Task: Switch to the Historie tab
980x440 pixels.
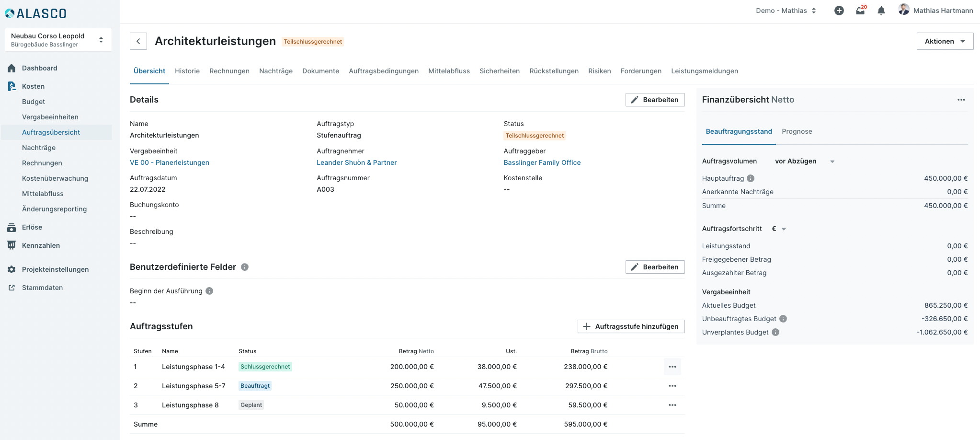Action: coord(187,71)
